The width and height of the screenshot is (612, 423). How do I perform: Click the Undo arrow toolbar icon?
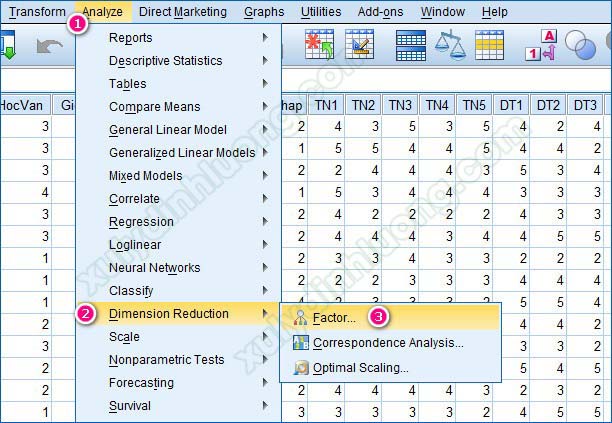click(x=50, y=46)
